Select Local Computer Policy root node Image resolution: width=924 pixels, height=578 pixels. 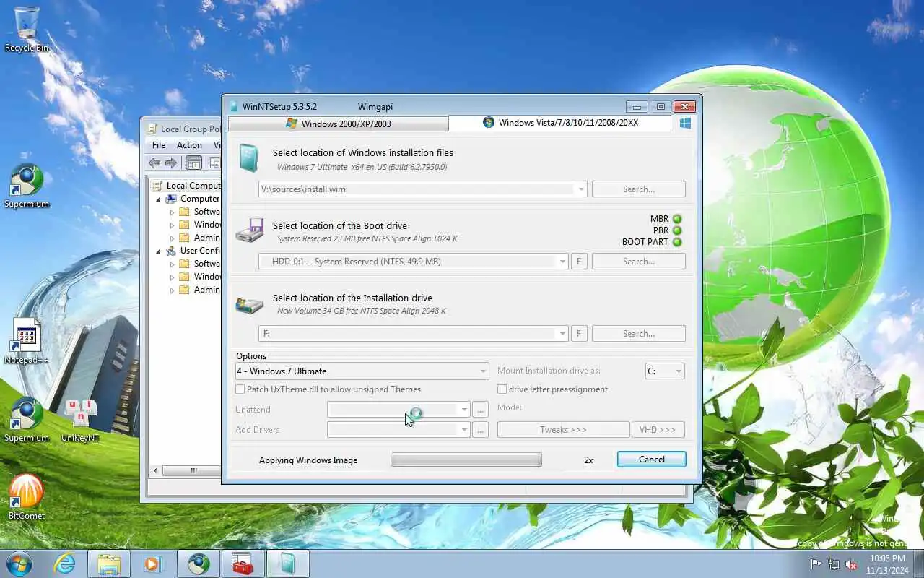186,186
